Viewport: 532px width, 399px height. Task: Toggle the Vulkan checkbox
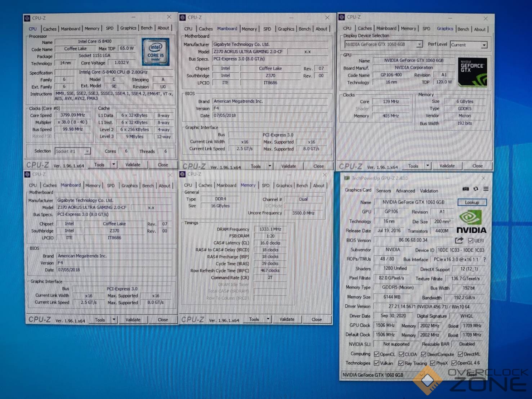point(376,363)
